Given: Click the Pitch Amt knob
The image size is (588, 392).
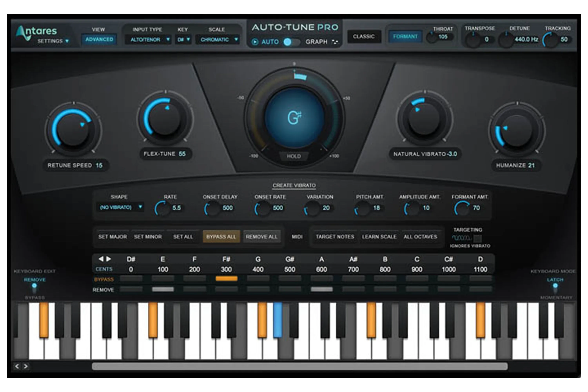Looking at the screenshot, I should pyautogui.click(x=362, y=208).
